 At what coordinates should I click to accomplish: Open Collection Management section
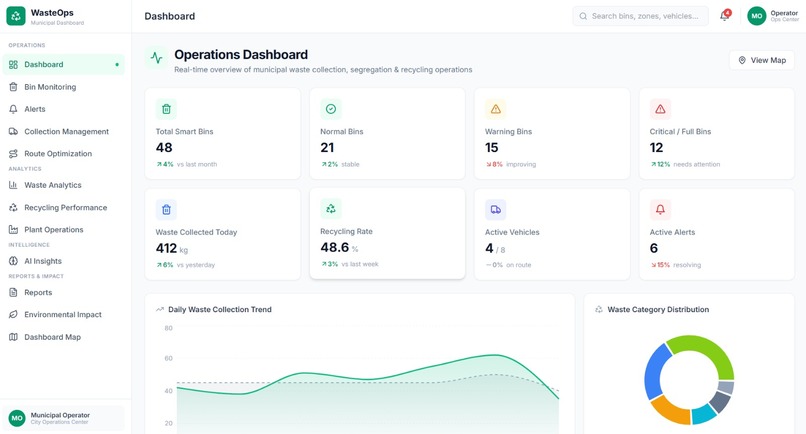(x=63, y=132)
